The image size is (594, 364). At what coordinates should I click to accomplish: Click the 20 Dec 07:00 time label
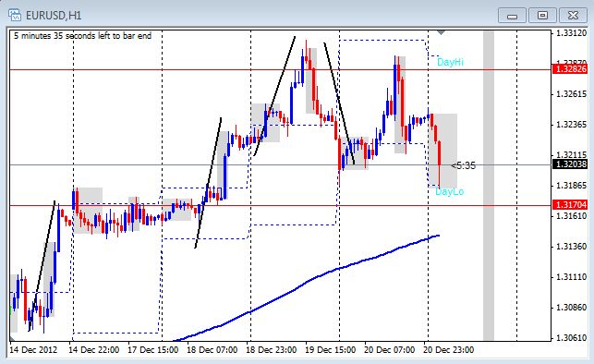pyautogui.click(x=389, y=349)
